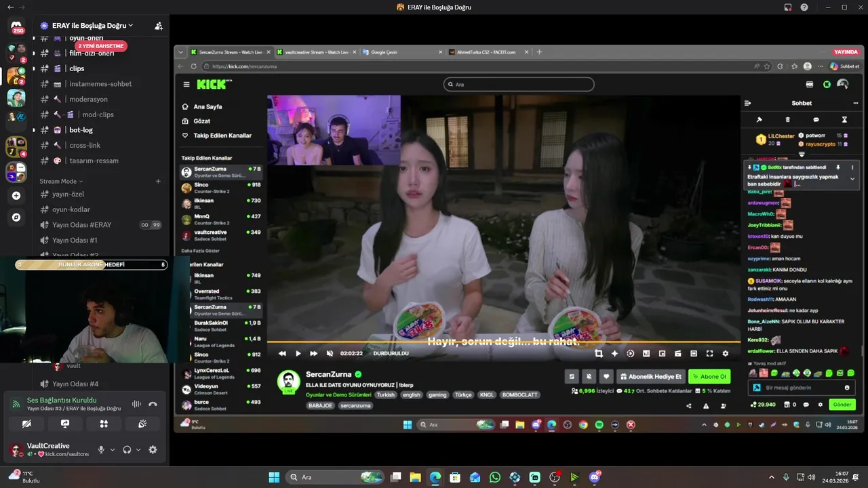This screenshot has width=868, height=488.
Task: Share your screen from voice panel
Action: [65, 424]
